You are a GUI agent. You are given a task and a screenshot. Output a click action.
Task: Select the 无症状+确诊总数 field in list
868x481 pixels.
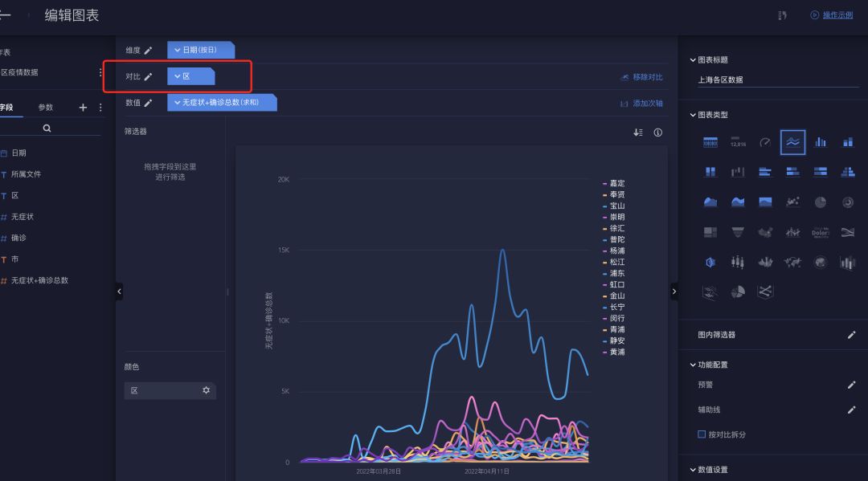click(x=39, y=280)
